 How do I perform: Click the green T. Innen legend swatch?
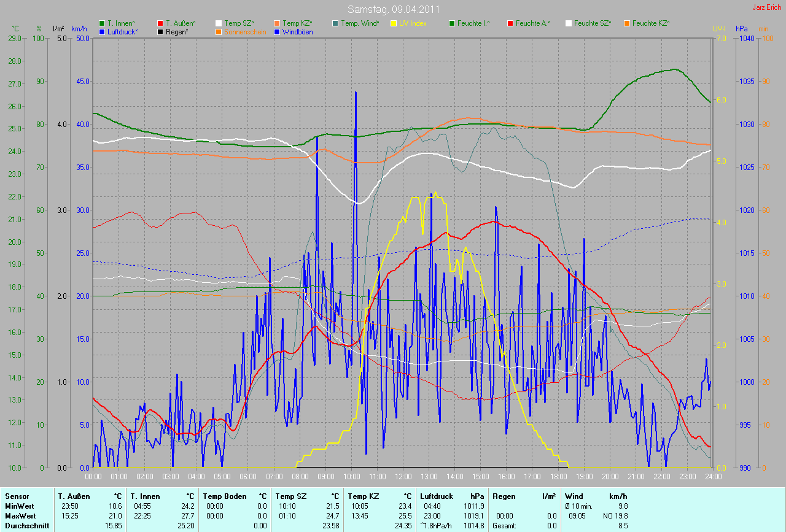102,23
